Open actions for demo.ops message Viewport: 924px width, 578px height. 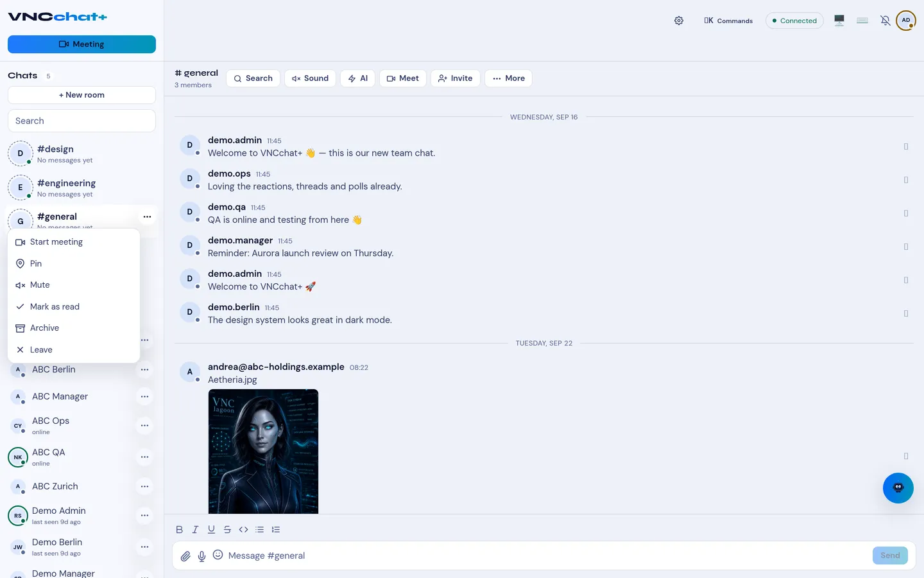click(906, 180)
